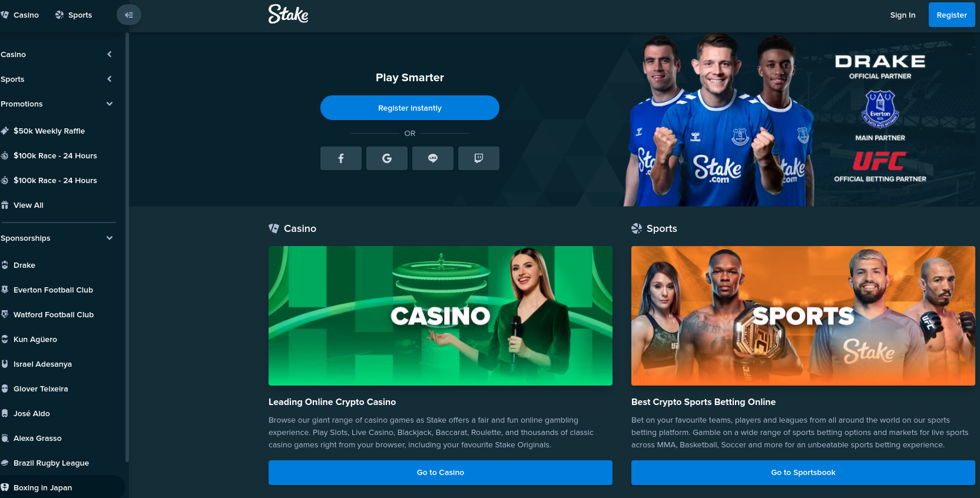
Task: Open Everton Football Club sponsorship
Action: tap(54, 290)
